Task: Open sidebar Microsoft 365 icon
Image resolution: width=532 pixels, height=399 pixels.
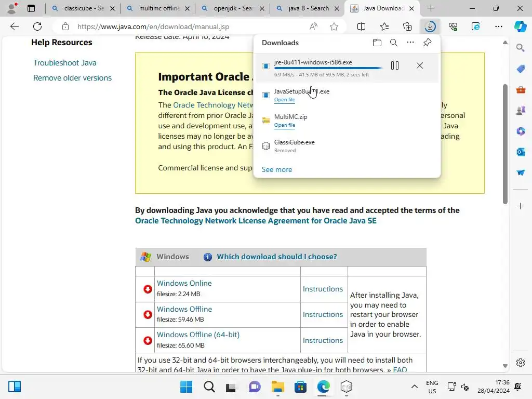Action: point(521,131)
